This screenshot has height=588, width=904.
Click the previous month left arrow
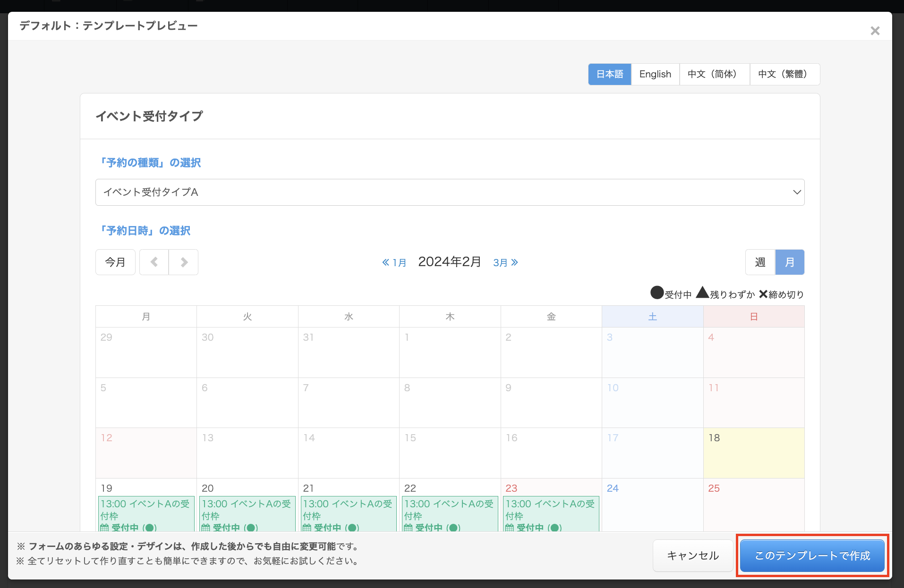154,262
